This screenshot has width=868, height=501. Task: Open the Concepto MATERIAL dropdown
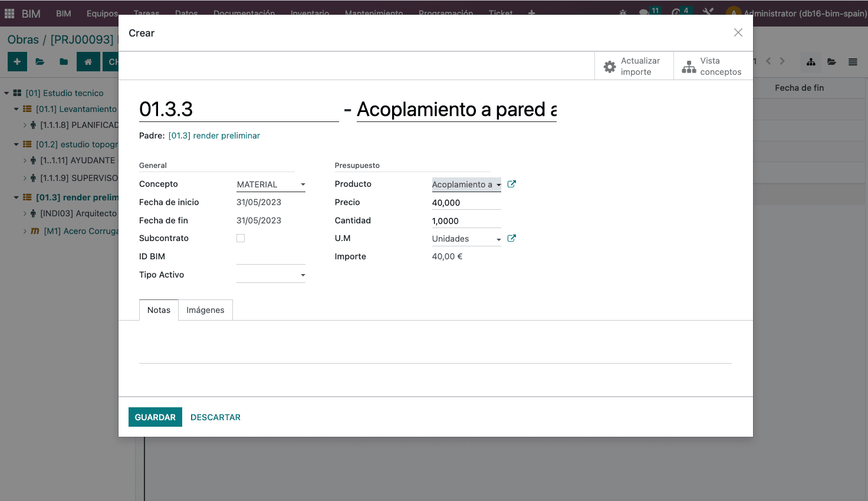pos(271,184)
